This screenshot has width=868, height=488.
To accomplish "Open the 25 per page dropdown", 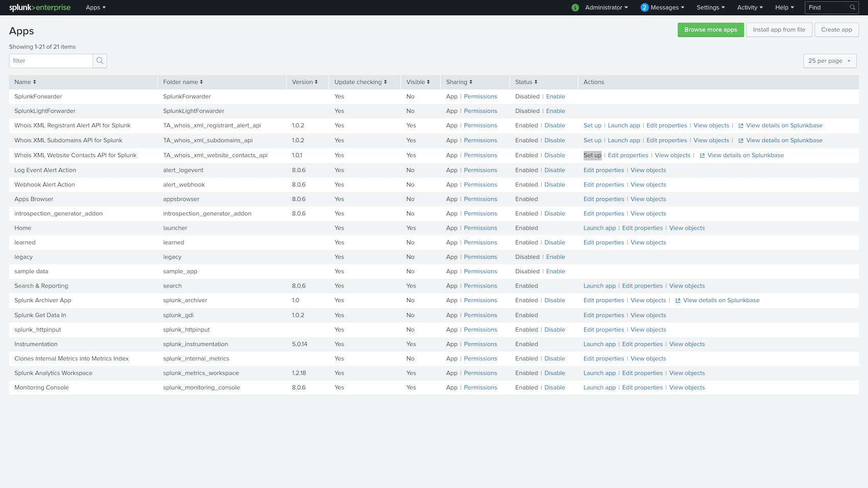I will click(830, 61).
